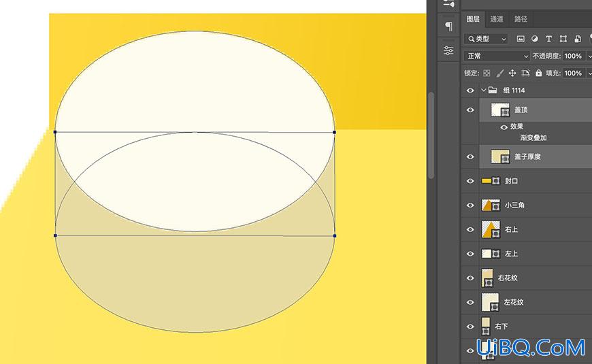
Task: Click the 填充 100% field
Action: pyautogui.click(x=574, y=73)
